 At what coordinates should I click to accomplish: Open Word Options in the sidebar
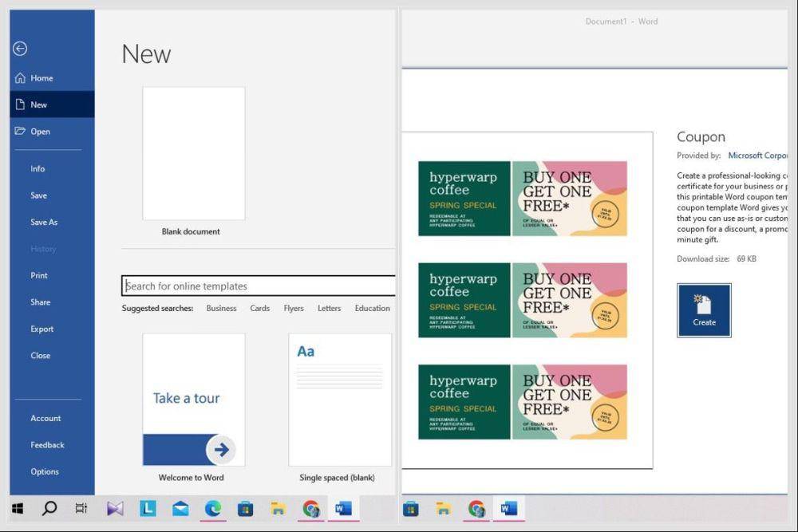point(45,471)
